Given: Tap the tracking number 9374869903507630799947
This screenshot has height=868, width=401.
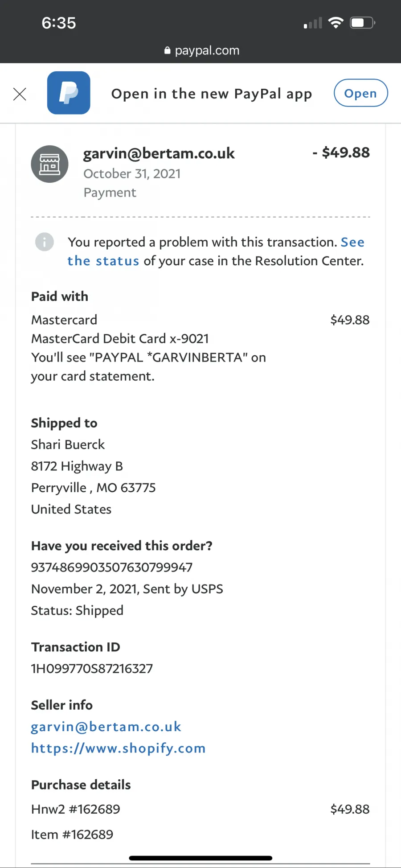Looking at the screenshot, I should tap(112, 567).
